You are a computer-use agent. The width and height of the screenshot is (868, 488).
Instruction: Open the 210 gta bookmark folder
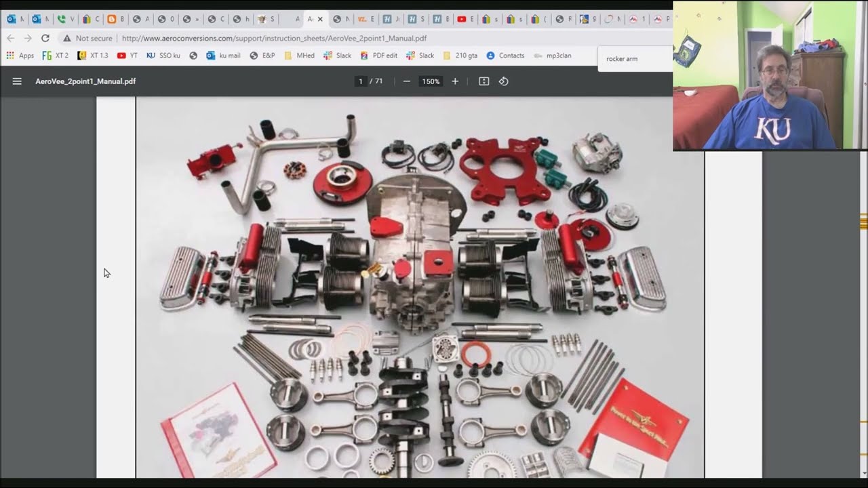[x=460, y=56]
